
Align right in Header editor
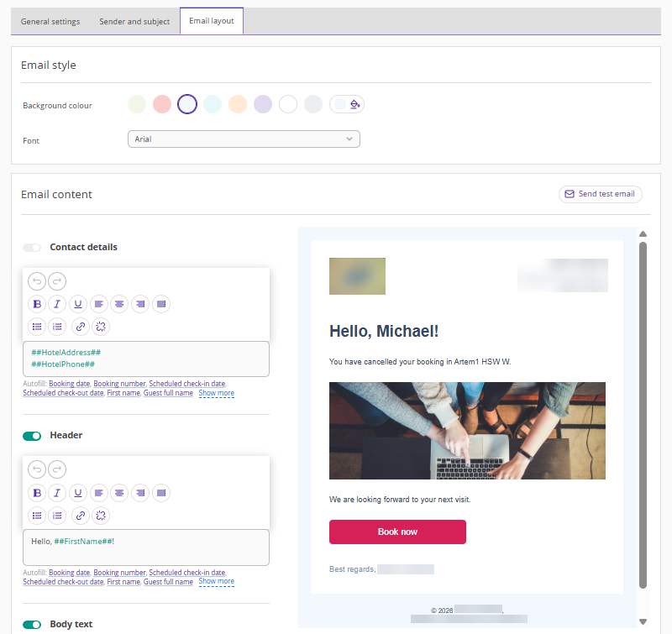tap(140, 493)
